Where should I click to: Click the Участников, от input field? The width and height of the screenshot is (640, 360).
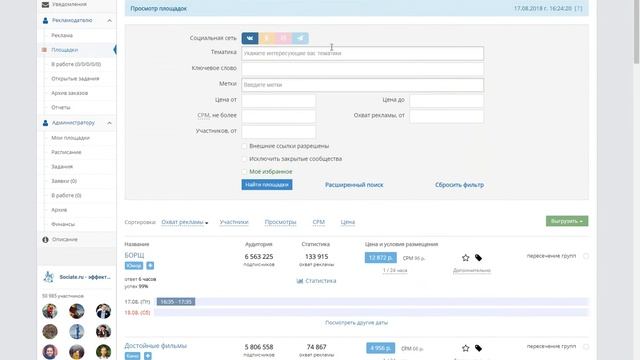tap(278, 131)
